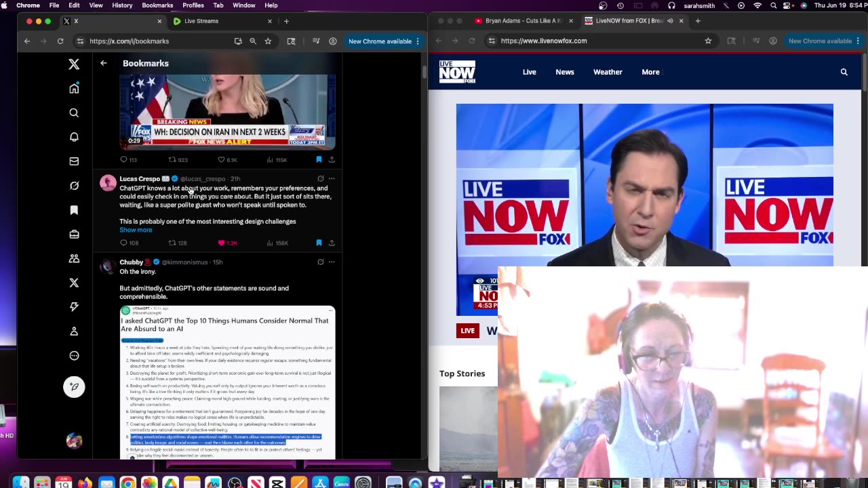
Task: Open More circle icon in X sidebar
Action: pos(74,356)
